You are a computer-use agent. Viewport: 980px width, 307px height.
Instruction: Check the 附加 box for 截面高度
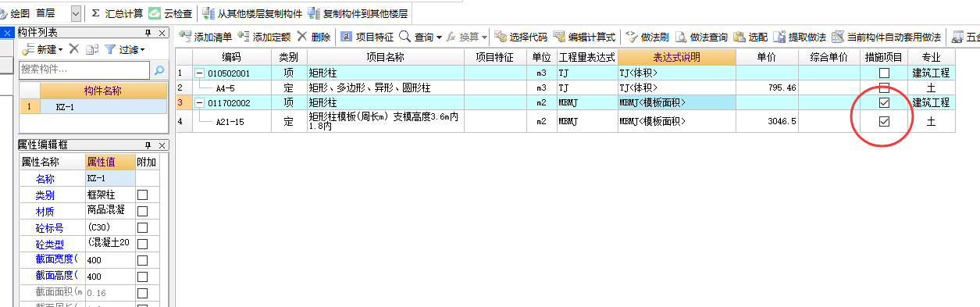(x=143, y=276)
